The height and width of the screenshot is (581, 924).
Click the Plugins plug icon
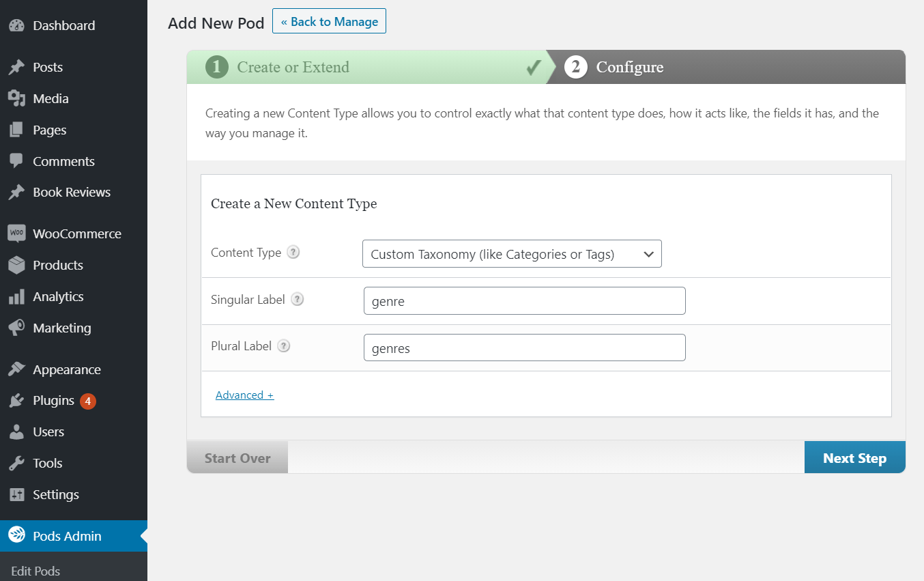tap(16, 401)
